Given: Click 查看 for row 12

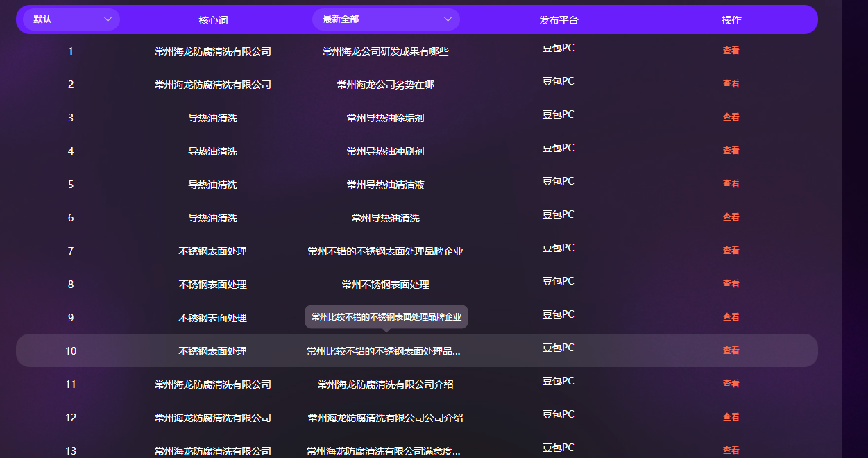Looking at the screenshot, I should pyautogui.click(x=731, y=417).
